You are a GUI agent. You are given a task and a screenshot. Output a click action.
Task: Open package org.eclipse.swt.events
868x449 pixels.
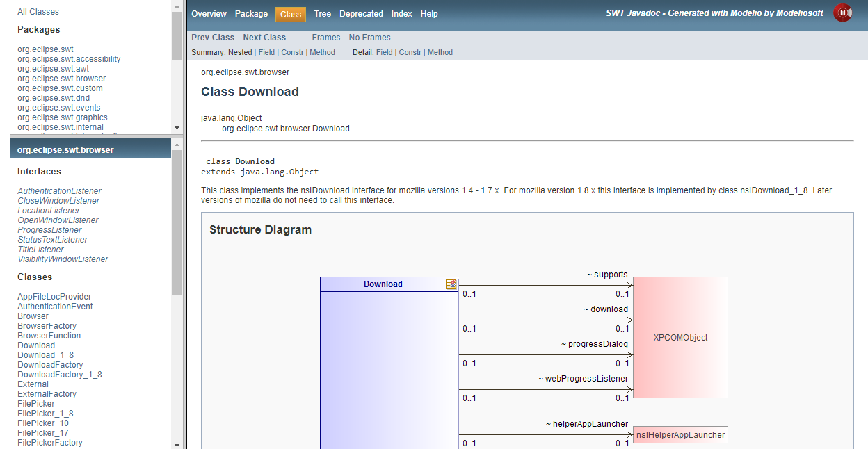coord(58,108)
